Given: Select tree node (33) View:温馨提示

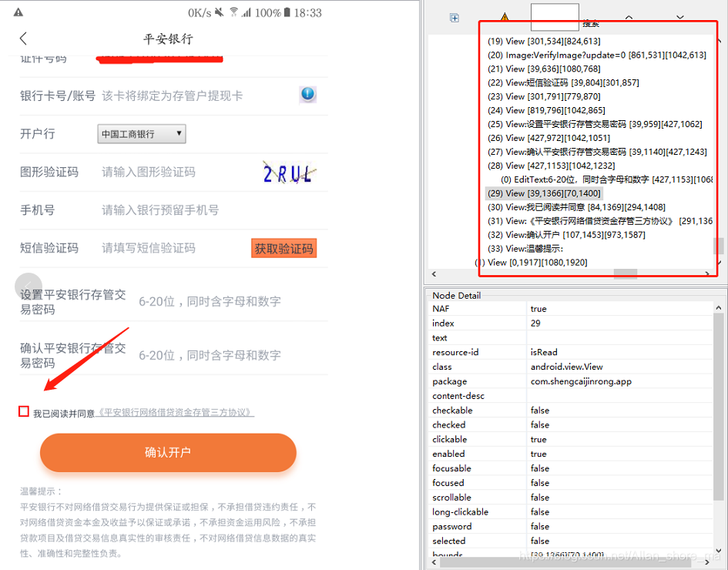Looking at the screenshot, I should pyautogui.click(x=525, y=248).
